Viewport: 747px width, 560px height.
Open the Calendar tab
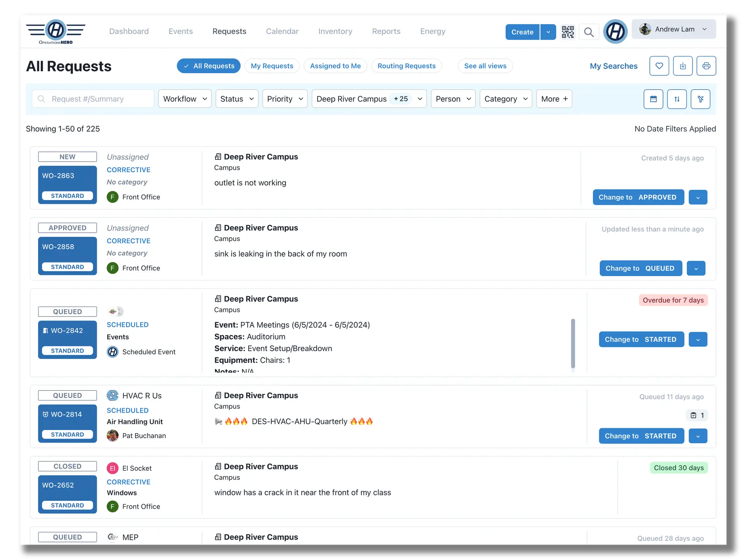(282, 31)
